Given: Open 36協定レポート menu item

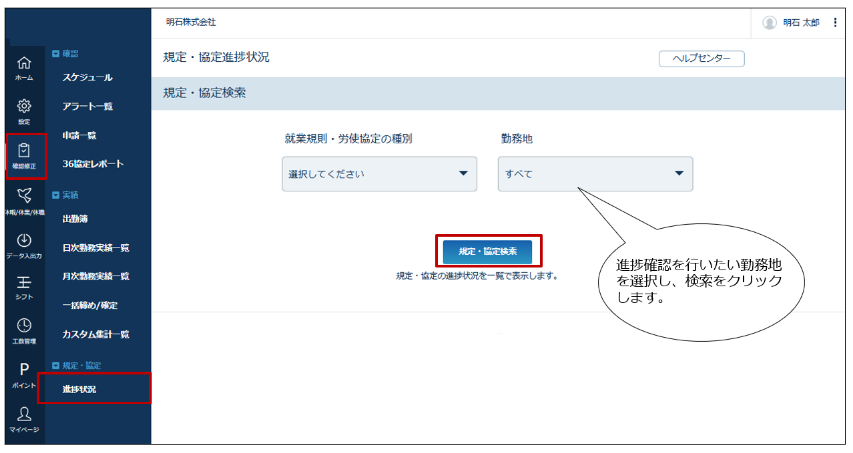Looking at the screenshot, I should 93,164.
